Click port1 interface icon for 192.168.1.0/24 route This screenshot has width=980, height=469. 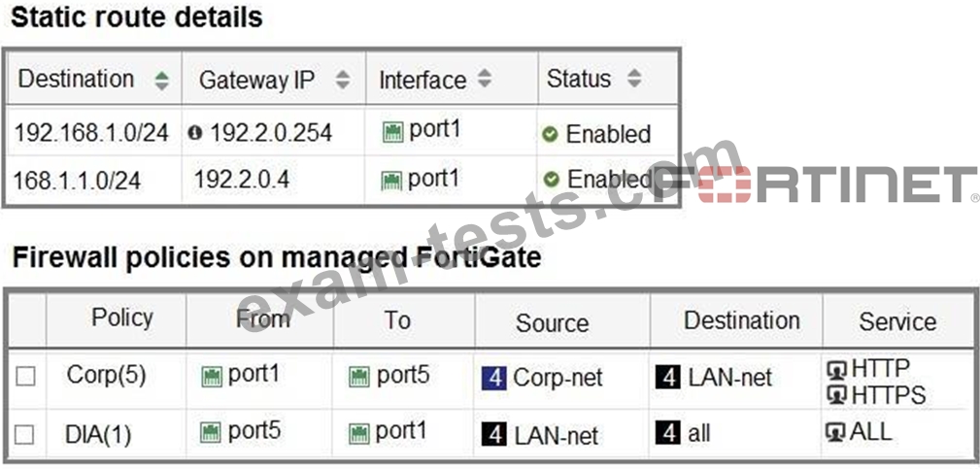coord(392,133)
